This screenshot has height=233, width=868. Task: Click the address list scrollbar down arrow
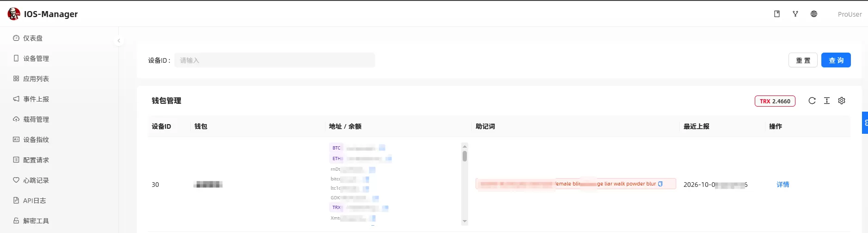[465, 221]
